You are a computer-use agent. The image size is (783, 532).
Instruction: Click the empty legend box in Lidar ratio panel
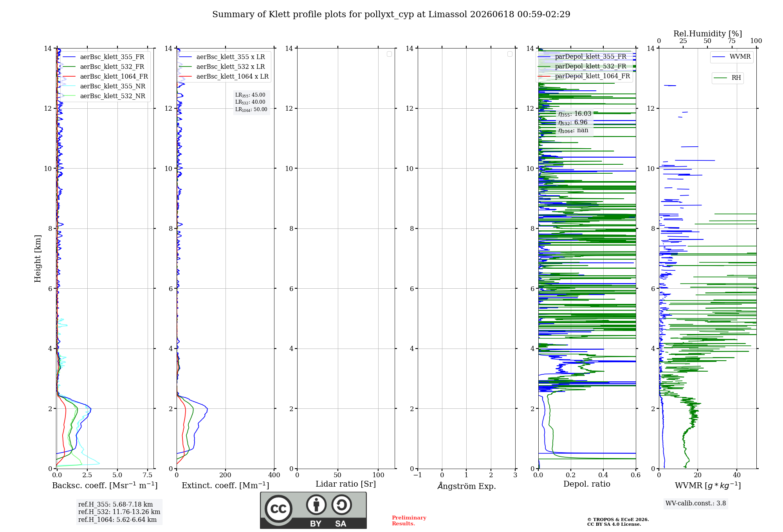[x=389, y=54]
